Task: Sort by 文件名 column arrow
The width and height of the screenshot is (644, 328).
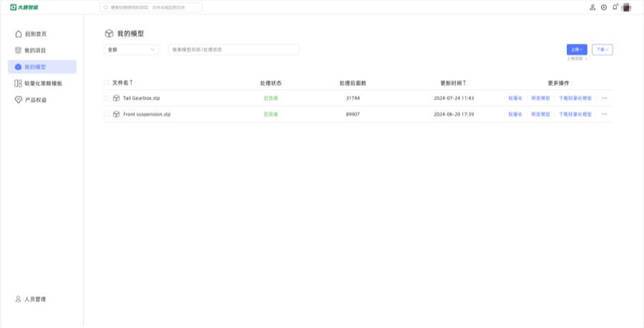Action: click(x=131, y=82)
